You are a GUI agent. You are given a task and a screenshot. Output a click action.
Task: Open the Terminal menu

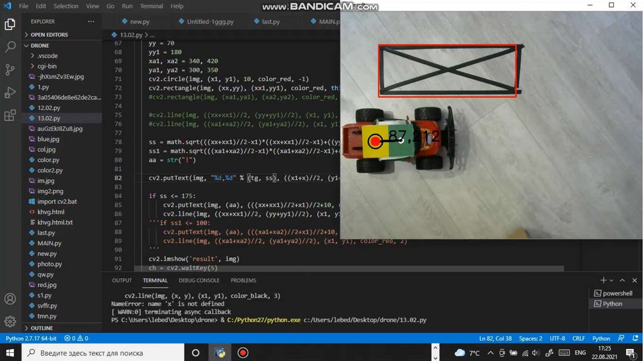pos(151,6)
